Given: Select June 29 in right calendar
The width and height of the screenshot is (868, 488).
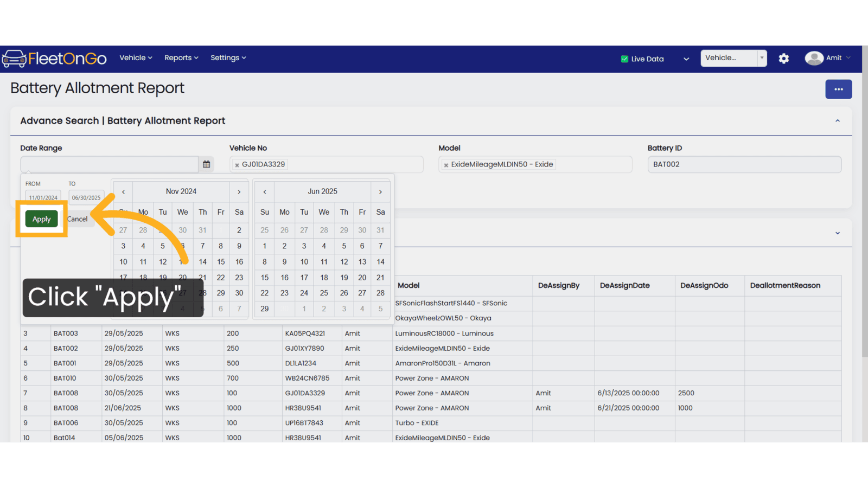Looking at the screenshot, I should [x=265, y=309].
